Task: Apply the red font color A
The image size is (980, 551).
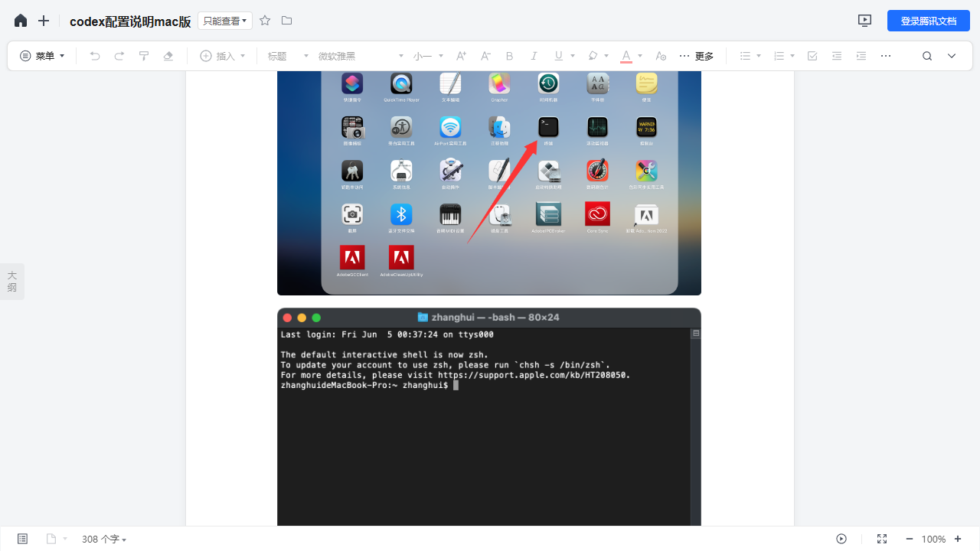Action: (x=626, y=56)
